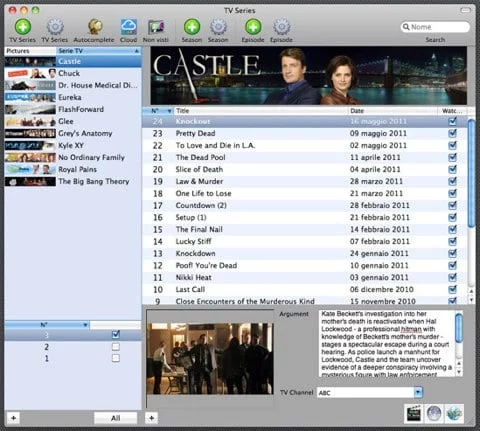Click the Castle banner image

click(x=309, y=76)
